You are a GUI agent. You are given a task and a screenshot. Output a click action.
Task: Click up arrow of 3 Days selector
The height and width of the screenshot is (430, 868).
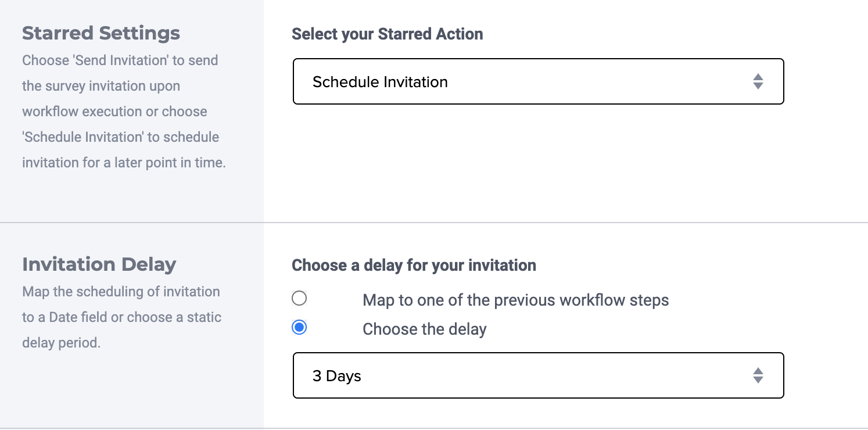pos(758,371)
